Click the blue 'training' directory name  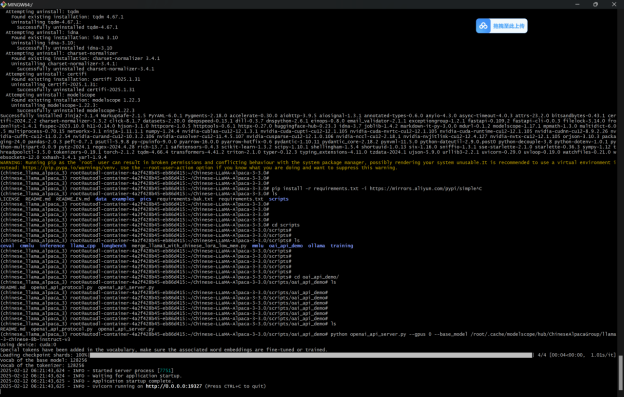(342, 246)
